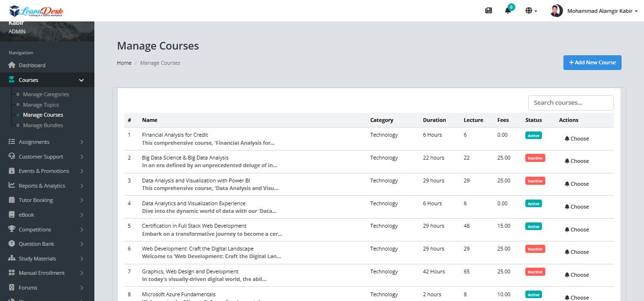
Task: Expand the Assignments sidebar section
Action: (x=82, y=142)
